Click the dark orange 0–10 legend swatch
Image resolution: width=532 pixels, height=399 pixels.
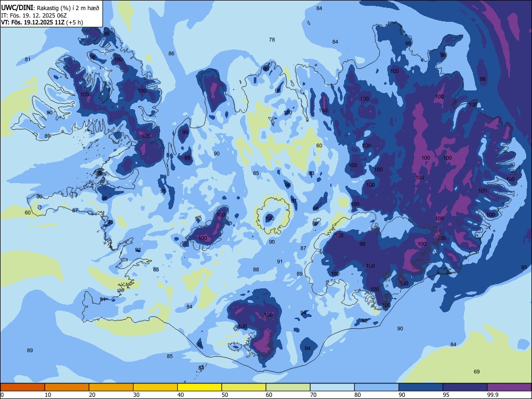click(23, 387)
